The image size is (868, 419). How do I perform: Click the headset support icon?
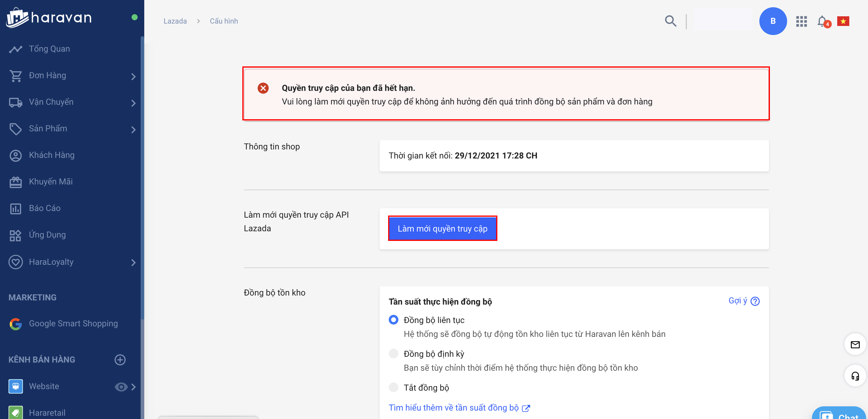(855, 376)
